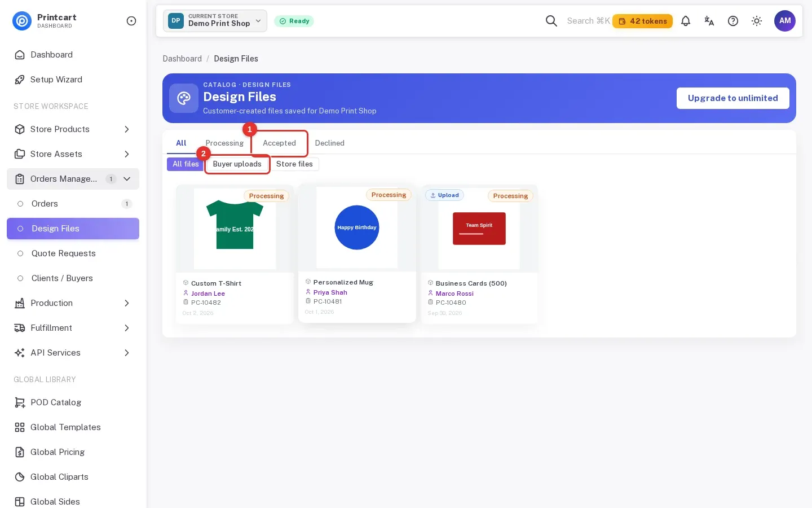Image resolution: width=812 pixels, height=508 pixels.
Task: Expand the Production menu
Action: tap(73, 303)
